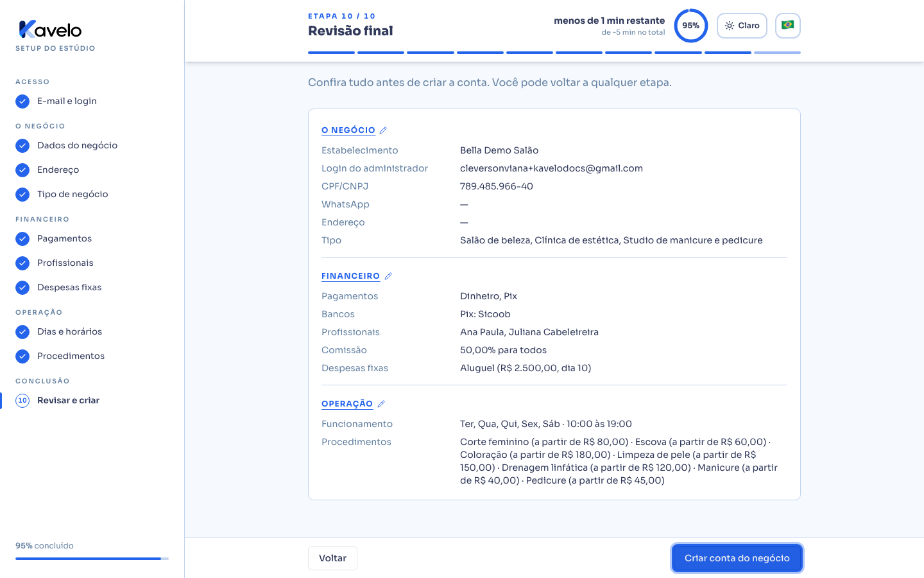Open the Profissionais step in sidebar
The height and width of the screenshot is (578, 924).
65,263
